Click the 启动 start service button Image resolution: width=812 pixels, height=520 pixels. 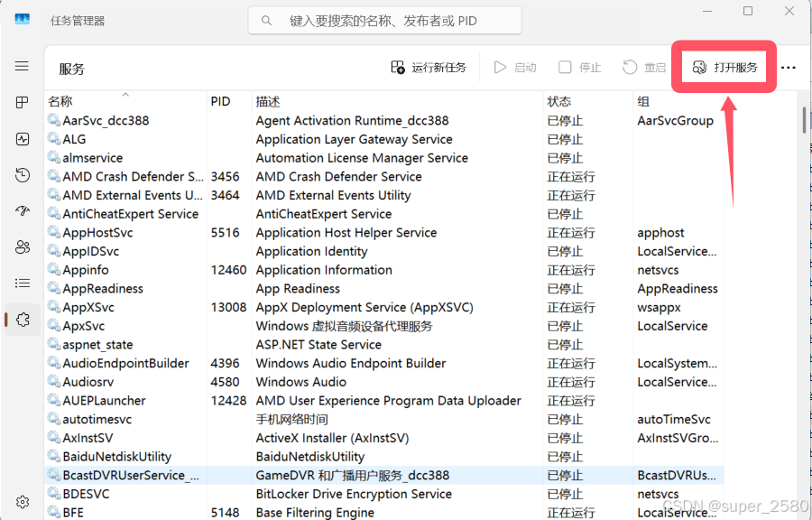pyautogui.click(x=515, y=68)
